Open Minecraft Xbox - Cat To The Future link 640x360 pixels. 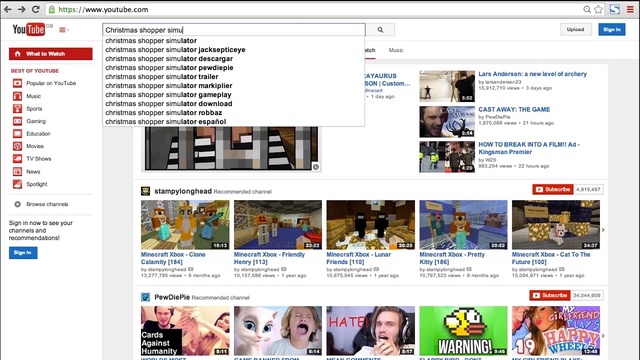click(551, 258)
